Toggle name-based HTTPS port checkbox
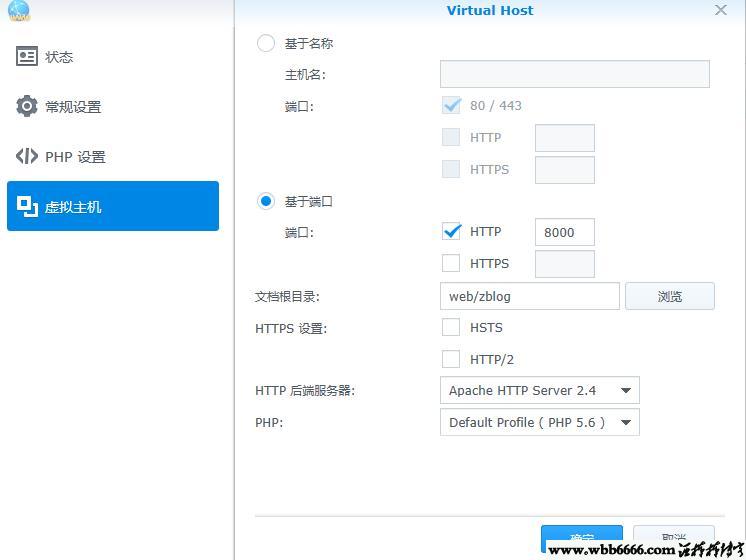The image size is (746, 560). click(451, 169)
